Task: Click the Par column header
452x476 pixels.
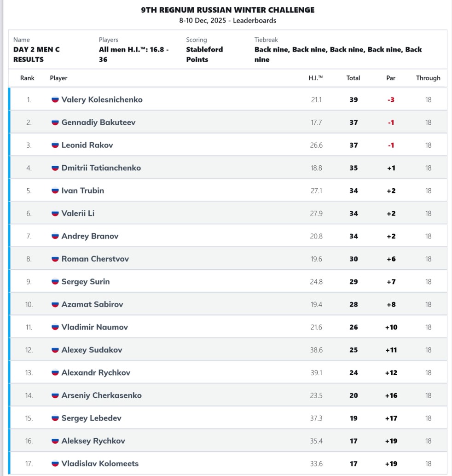Action: [391, 78]
